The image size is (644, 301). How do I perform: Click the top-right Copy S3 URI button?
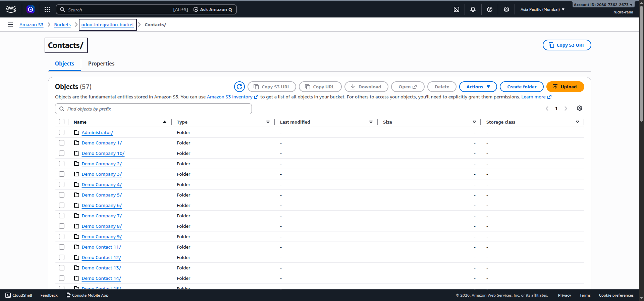click(x=567, y=45)
